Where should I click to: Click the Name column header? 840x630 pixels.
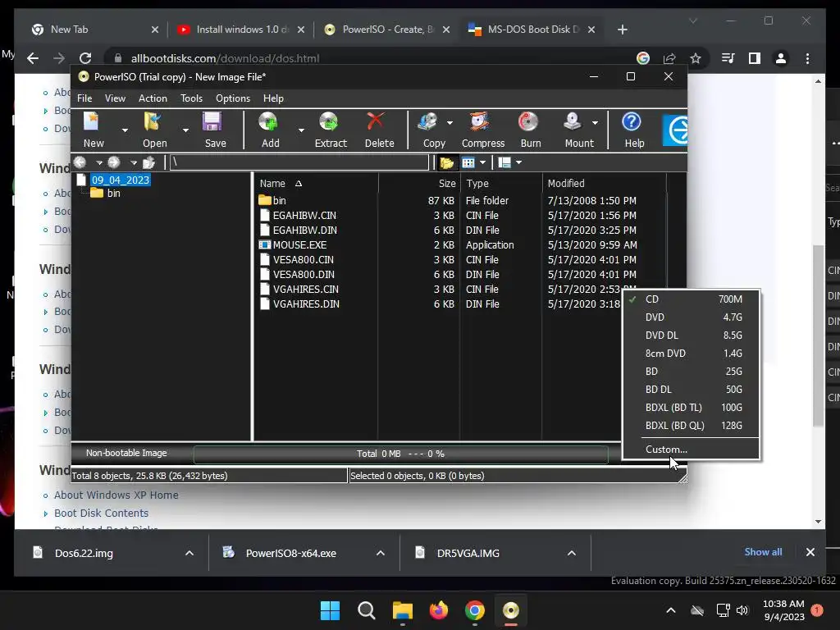click(317, 183)
